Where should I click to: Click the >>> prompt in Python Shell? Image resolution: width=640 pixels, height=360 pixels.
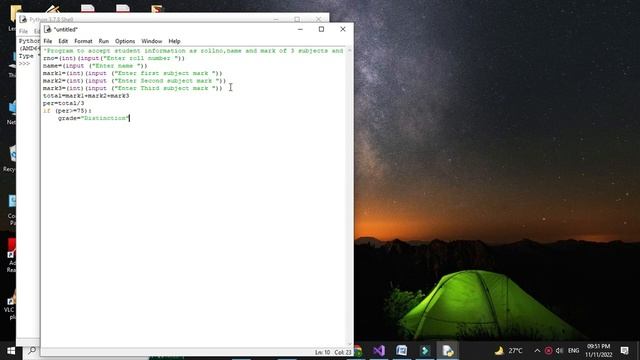coord(24,64)
